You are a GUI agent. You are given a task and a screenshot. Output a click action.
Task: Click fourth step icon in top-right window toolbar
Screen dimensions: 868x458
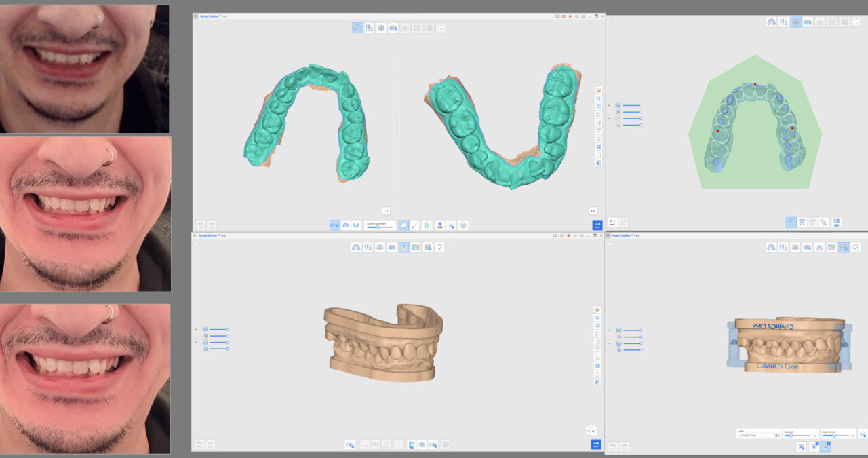tap(808, 22)
